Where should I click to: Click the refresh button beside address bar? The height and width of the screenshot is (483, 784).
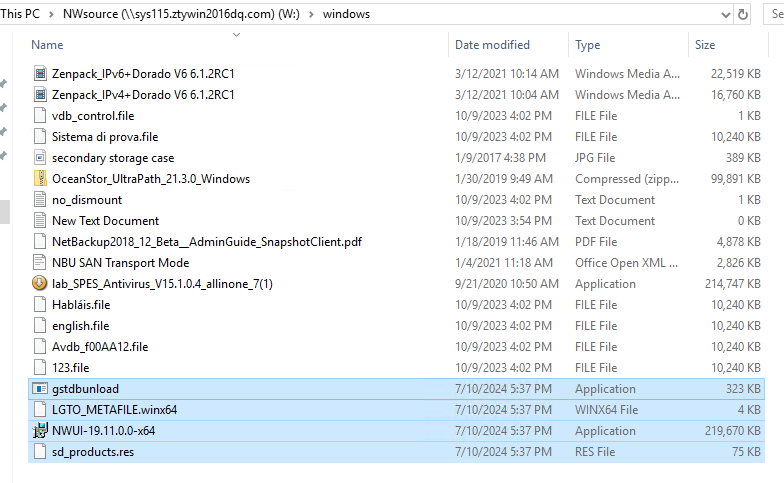pos(743,14)
